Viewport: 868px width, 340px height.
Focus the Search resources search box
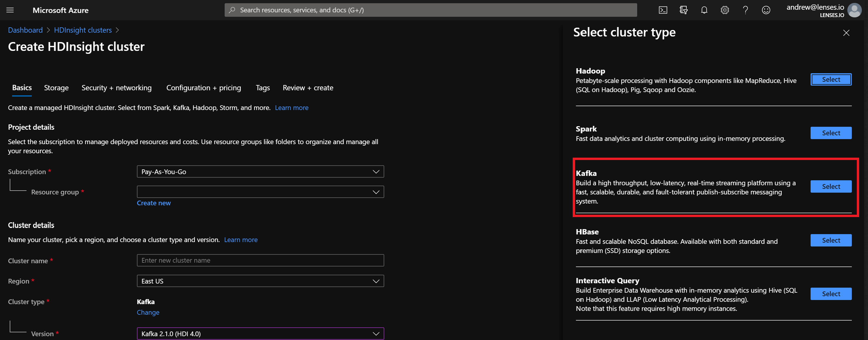(431, 10)
